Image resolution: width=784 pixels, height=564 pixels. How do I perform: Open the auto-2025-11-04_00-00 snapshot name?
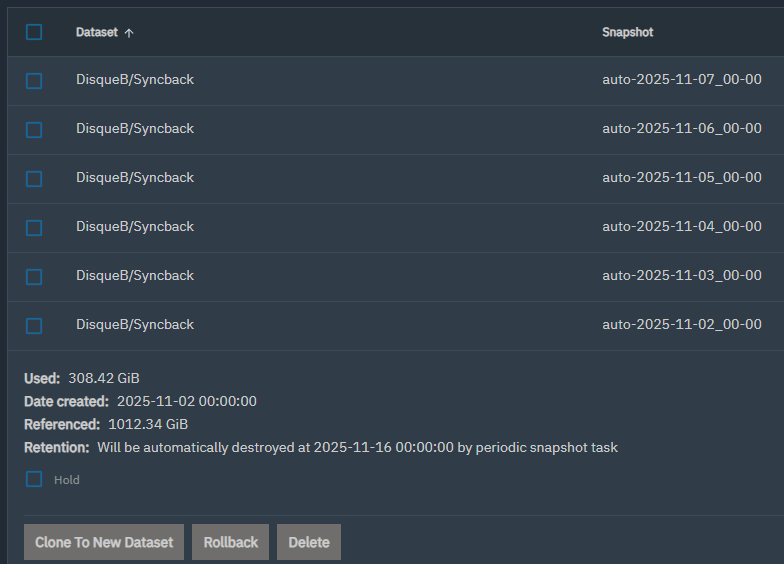point(682,226)
